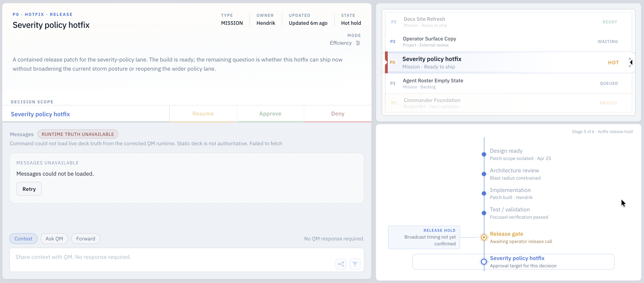This screenshot has height=283, width=644.
Task: Click the Deny decision tab
Action: [338, 114]
